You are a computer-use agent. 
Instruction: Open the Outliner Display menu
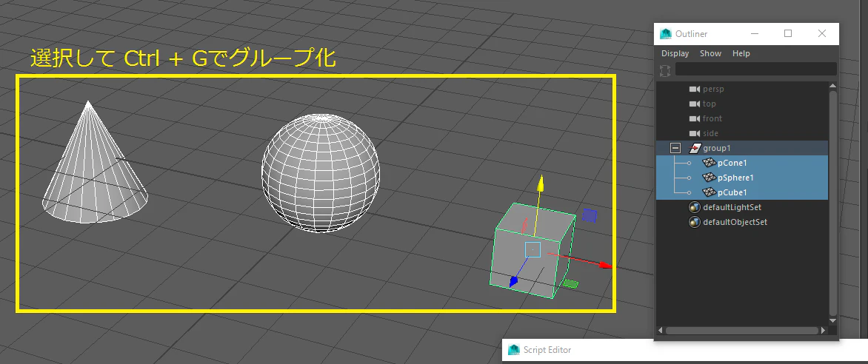(675, 54)
